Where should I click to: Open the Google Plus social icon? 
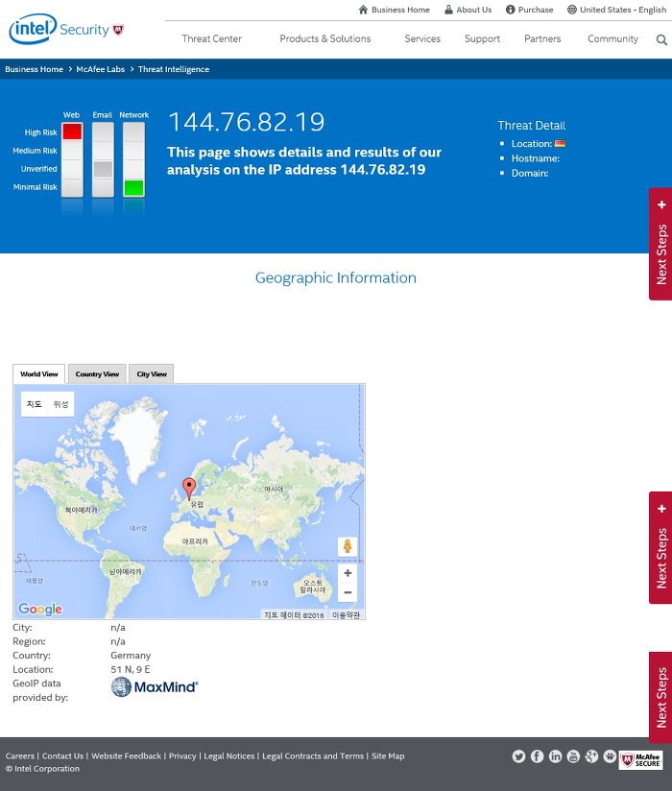pos(591,756)
